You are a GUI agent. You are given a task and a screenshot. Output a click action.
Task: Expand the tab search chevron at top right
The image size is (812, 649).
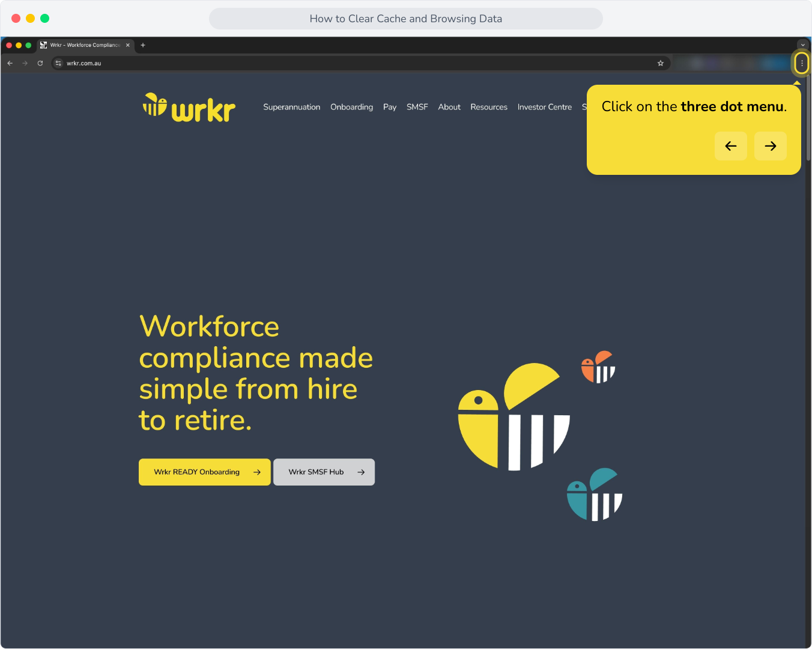click(802, 45)
